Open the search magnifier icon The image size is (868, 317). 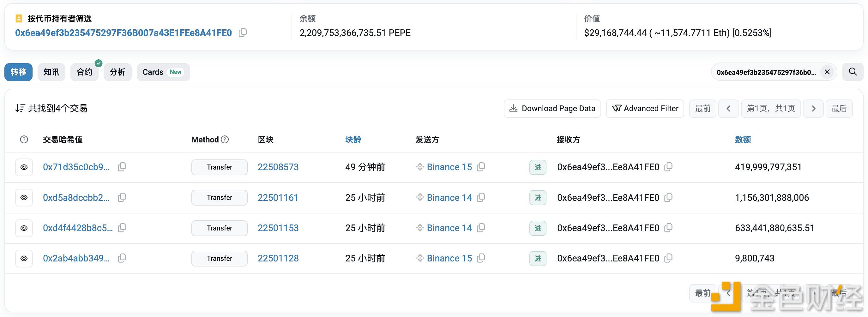point(852,71)
